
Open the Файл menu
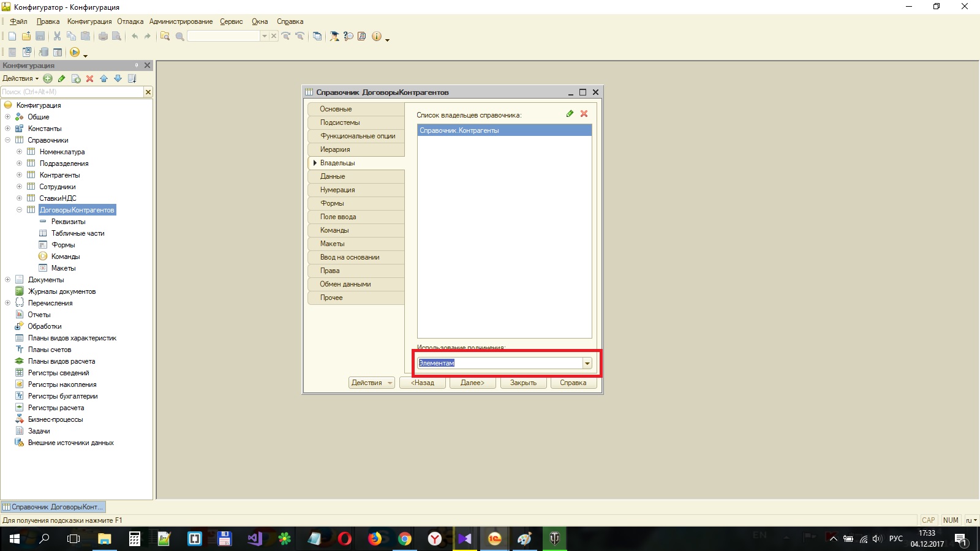point(18,21)
